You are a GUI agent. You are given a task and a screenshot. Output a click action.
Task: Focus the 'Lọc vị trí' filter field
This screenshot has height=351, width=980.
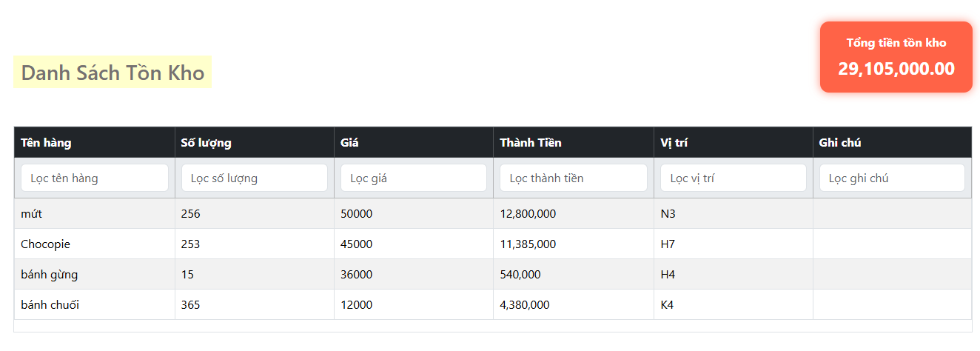[733, 178]
